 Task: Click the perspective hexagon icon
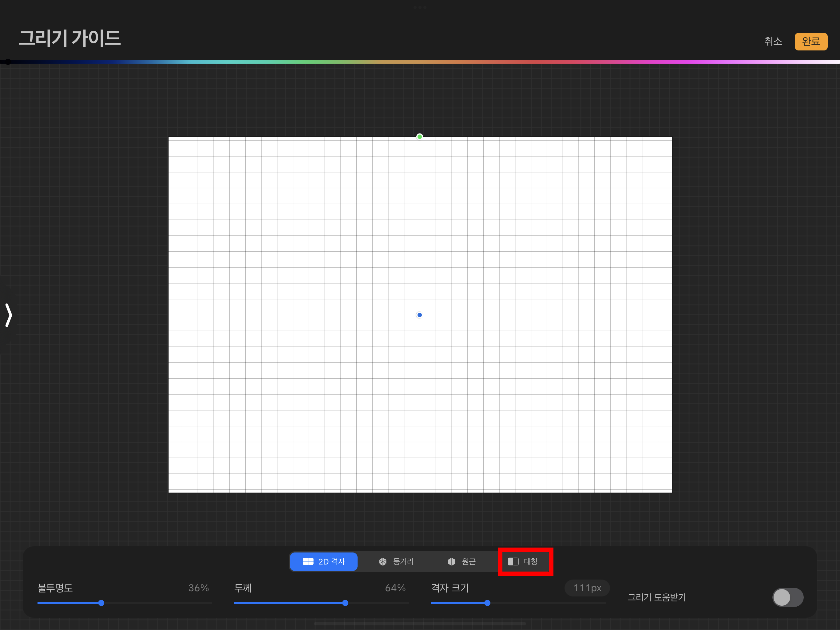452,562
